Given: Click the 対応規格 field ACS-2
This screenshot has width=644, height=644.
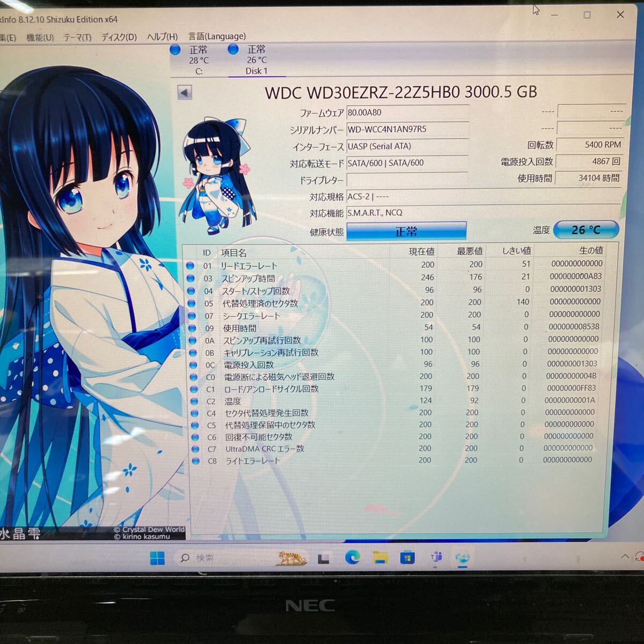Looking at the screenshot, I should [x=483, y=196].
